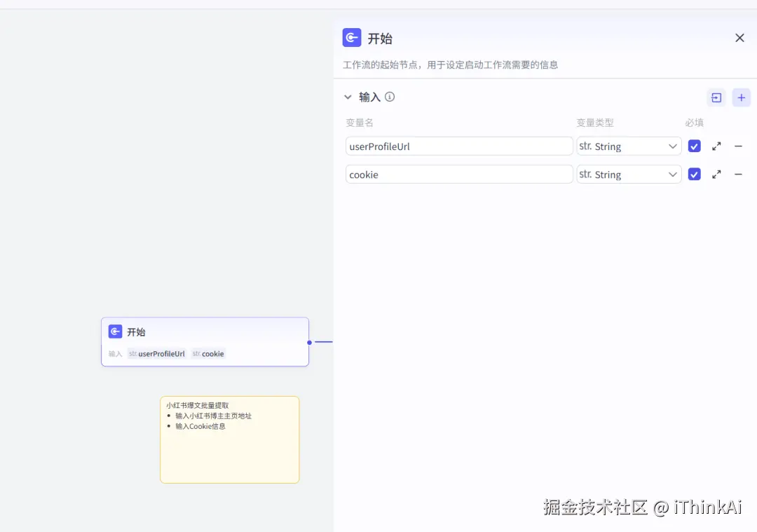Click the 开始 node output connector dot
This screenshot has height=532, width=757.
(310, 342)
